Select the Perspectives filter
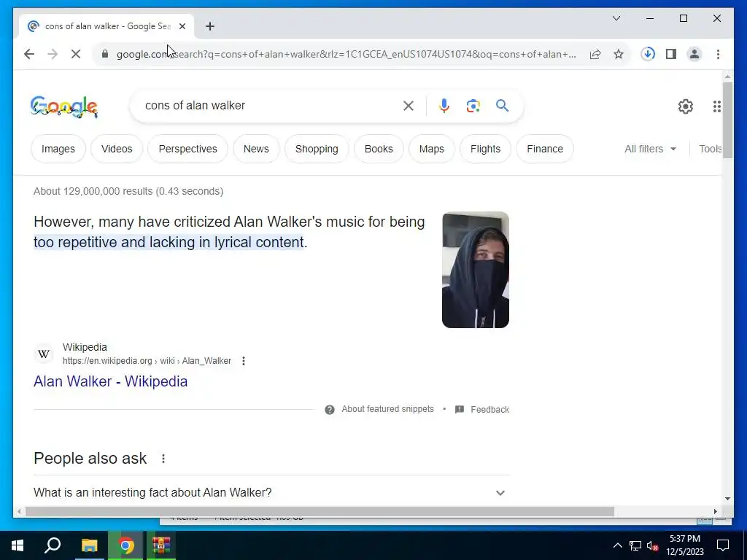 point(187,149)
